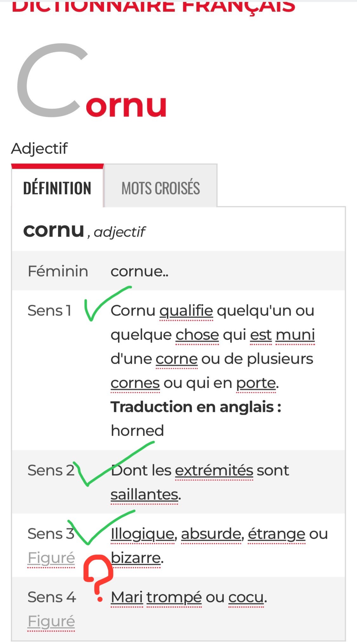Click the 'Mari' link in Sens 4
The image size is (357, 644).
pos(127,597)
